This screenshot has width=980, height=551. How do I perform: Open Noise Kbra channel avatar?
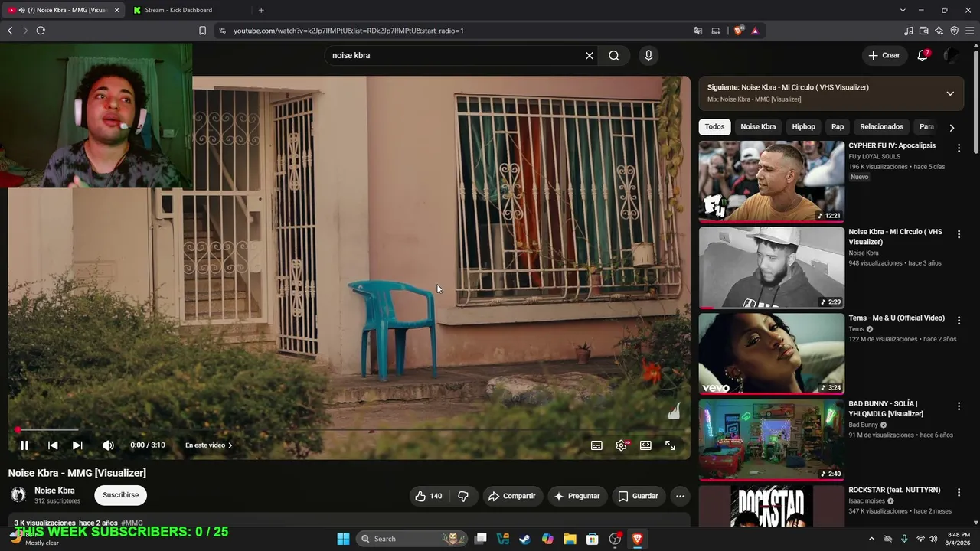tap(18, 495)
